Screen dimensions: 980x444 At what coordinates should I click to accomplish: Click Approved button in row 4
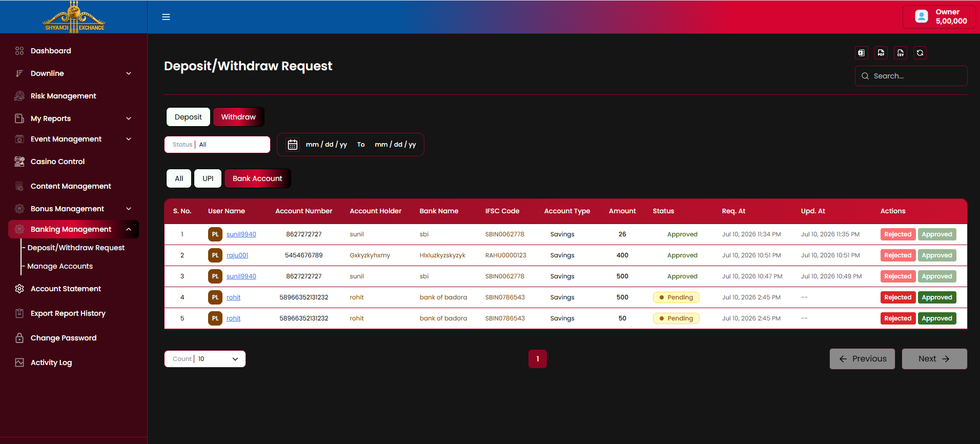click(937, 297)
